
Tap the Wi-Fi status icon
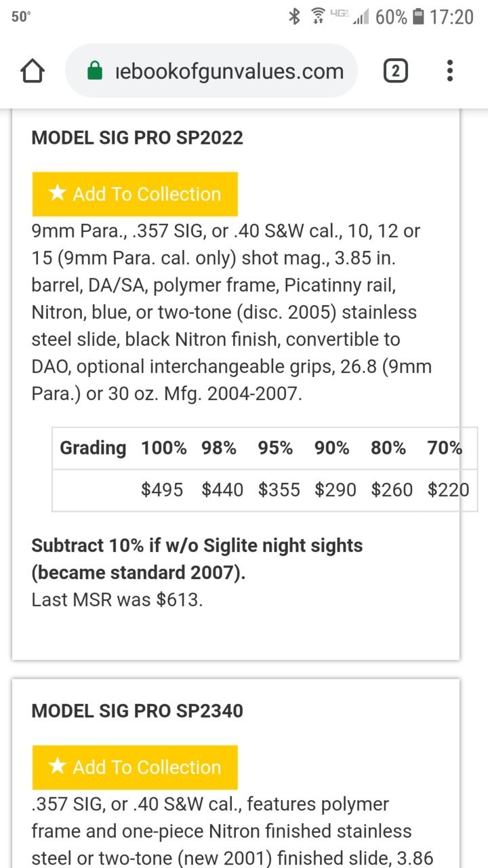pos(318,16)
